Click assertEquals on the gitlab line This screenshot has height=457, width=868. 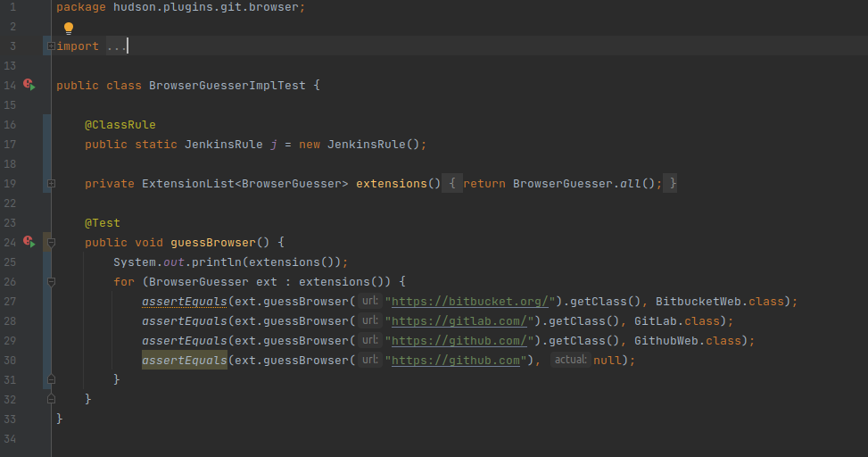tap(185, 321)
